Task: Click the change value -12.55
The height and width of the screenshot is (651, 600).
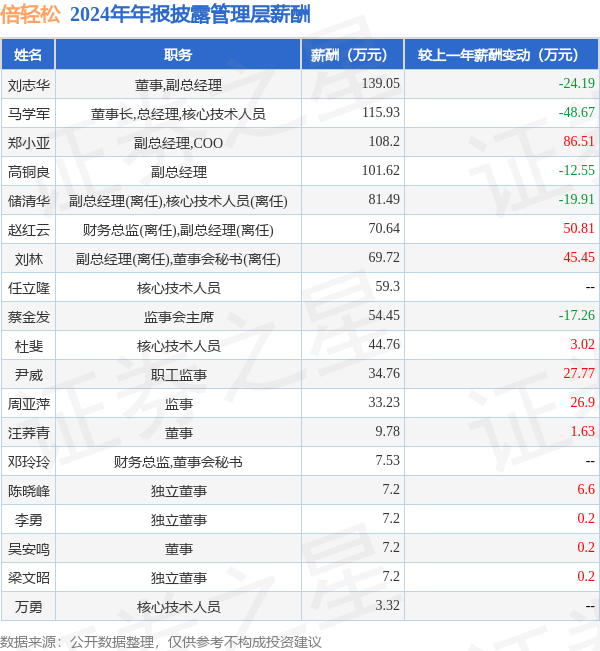Action: (576, 170)
